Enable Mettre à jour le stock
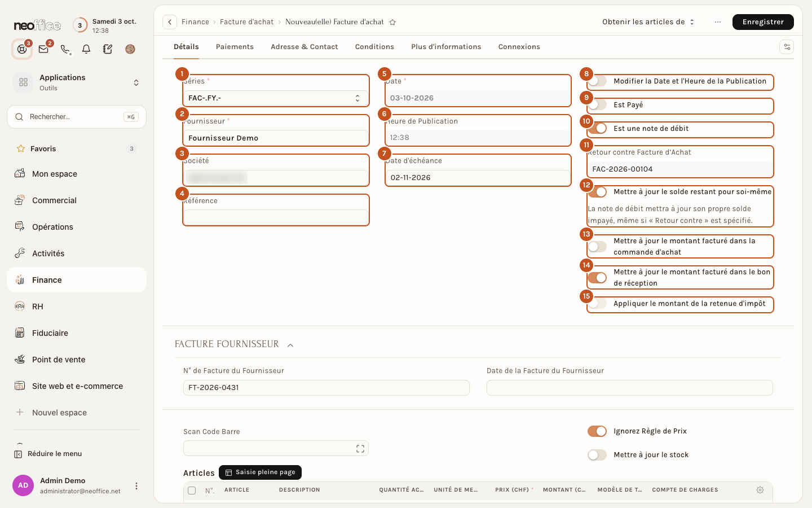This screenshot has width=812, height=508. [597, 455]
